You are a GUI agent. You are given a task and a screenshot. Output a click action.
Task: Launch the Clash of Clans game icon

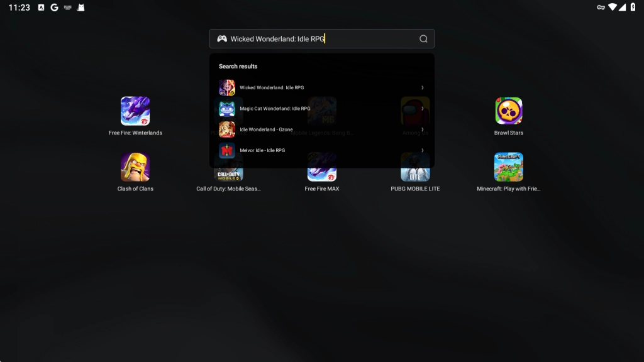pyautogui.click(x=135, y=167)
